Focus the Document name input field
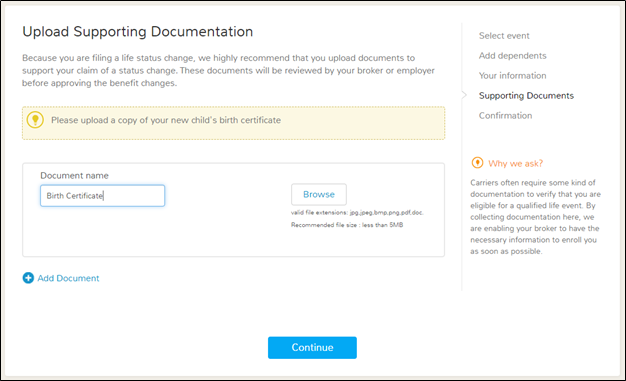Screen dimensions: 626x381 [103, 196]
